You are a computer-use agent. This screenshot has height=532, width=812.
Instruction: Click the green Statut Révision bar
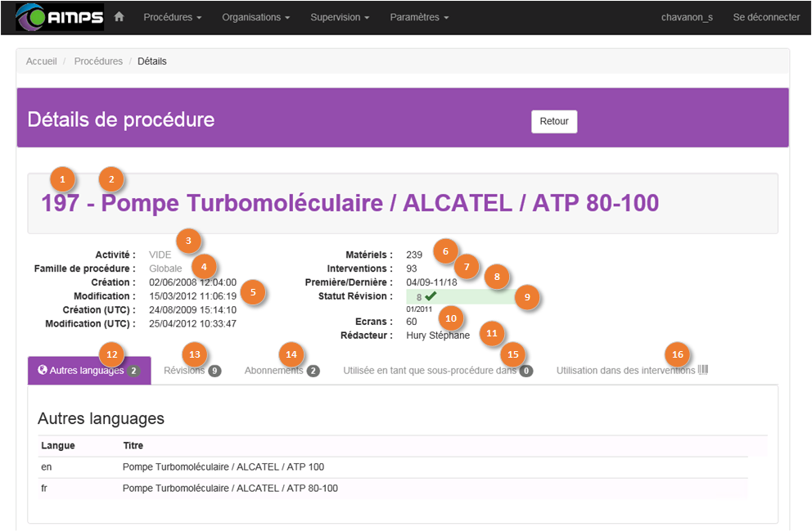(461, 296)
